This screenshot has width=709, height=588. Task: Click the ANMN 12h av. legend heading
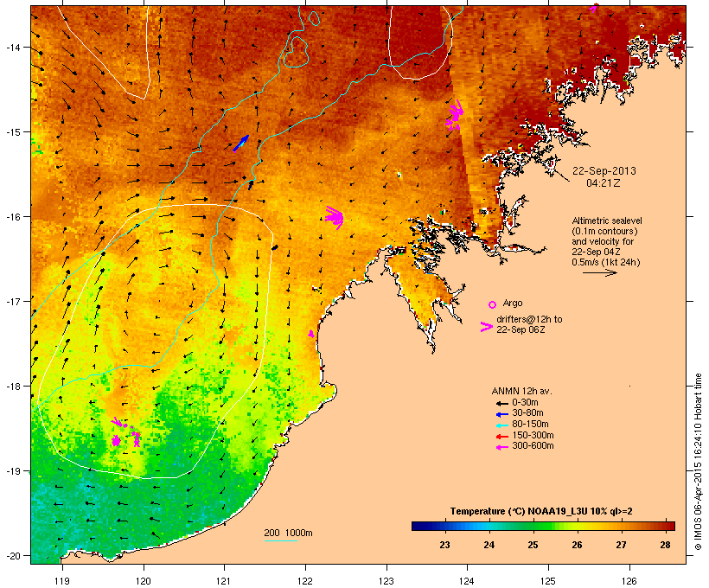521,391
